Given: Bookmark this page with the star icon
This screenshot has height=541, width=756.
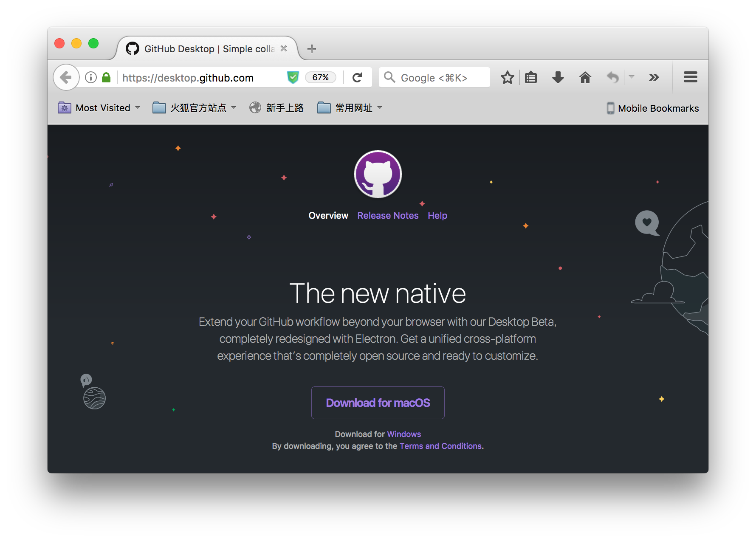Looking at the screenshot, I should click(507, 78).
